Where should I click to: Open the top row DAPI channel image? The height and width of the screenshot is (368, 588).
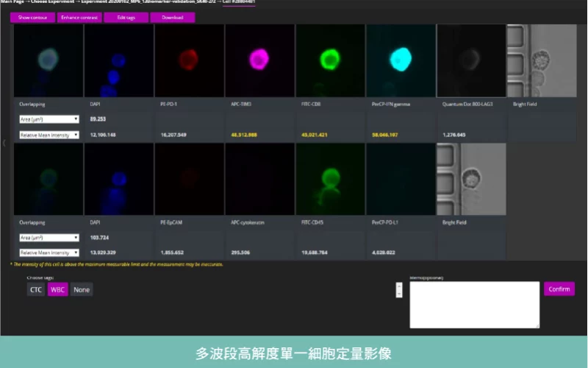coord(119,61)
